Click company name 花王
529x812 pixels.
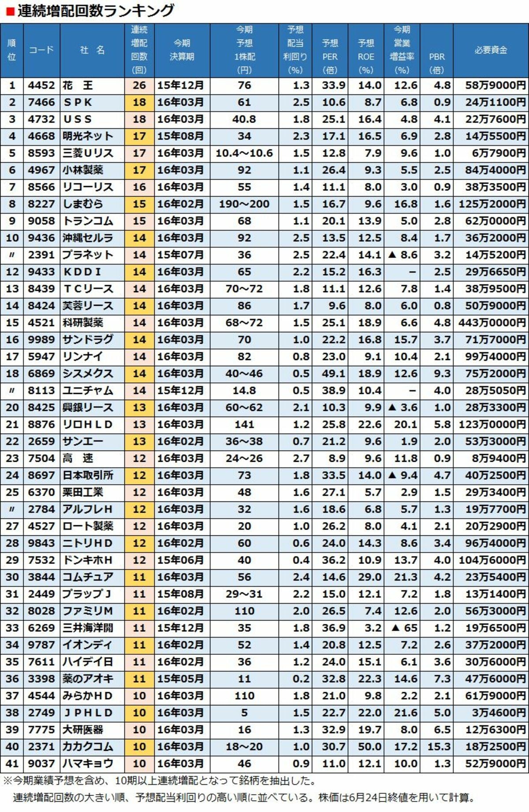coord(78,85)
